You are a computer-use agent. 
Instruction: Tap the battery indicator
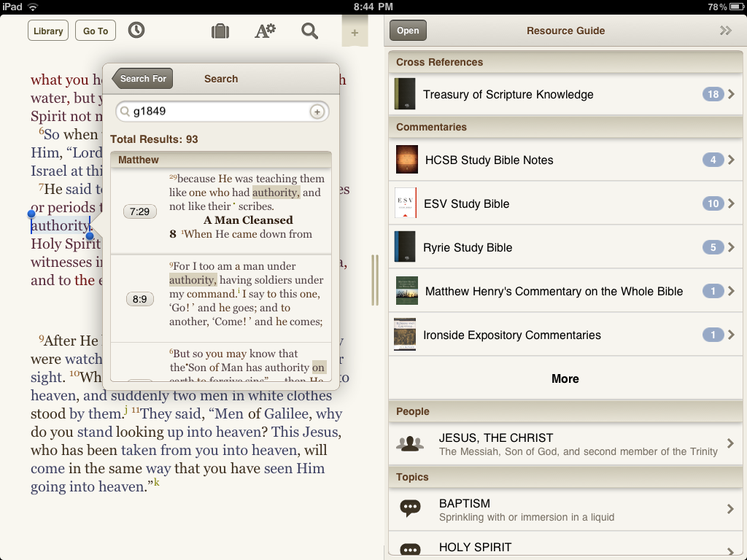737,7
